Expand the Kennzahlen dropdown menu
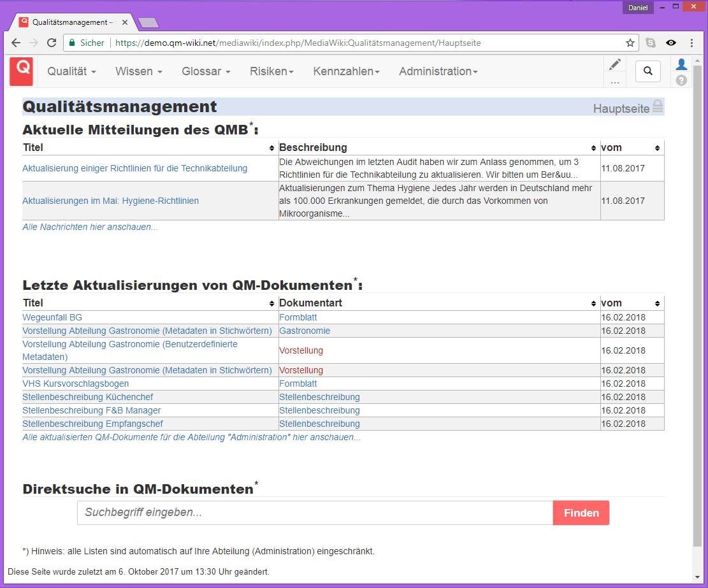This screenshot has width=708, height=588. (x=346, y=71)
